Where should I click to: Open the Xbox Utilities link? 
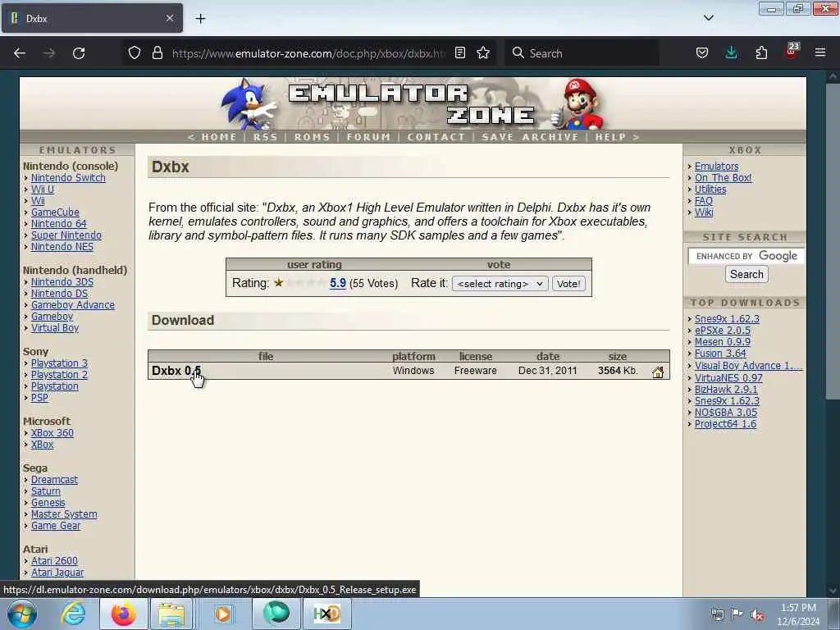710,189
